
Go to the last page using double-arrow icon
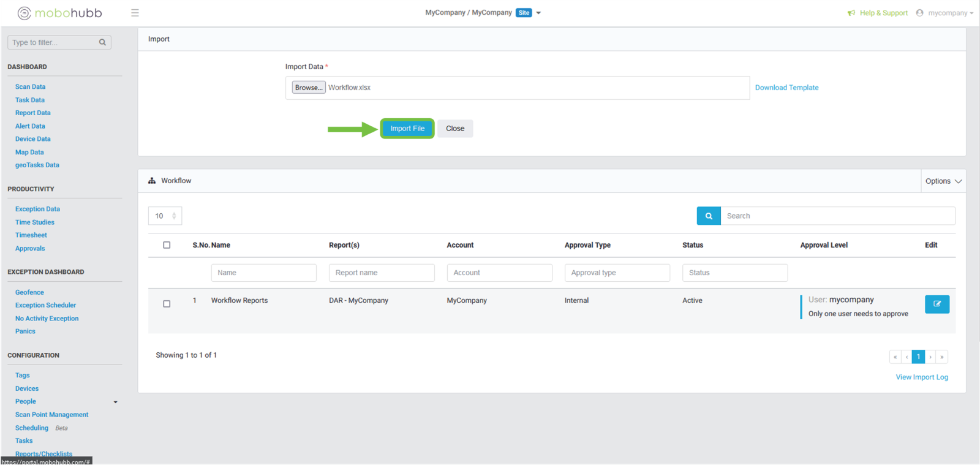942,357
